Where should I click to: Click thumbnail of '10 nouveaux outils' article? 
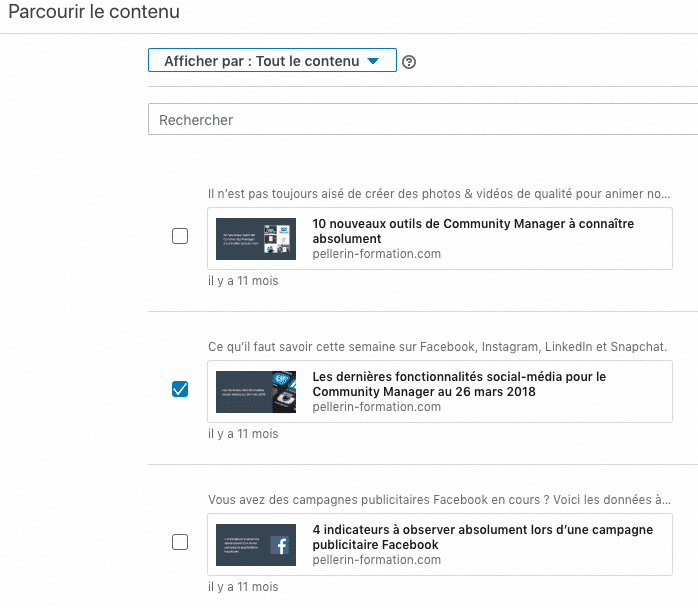click(x=256, y=239)
